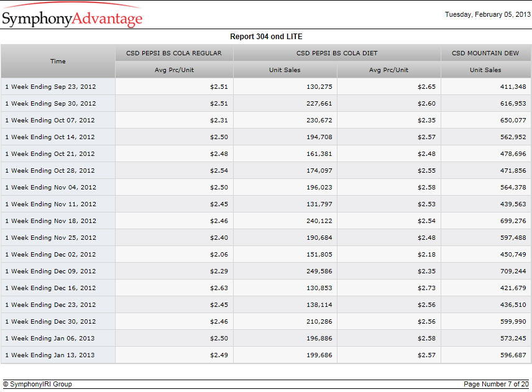This screenshot has width=532, height=392.
Task: Click the SymphonyIRI Group copyright footer
Action: pos(37,384)
